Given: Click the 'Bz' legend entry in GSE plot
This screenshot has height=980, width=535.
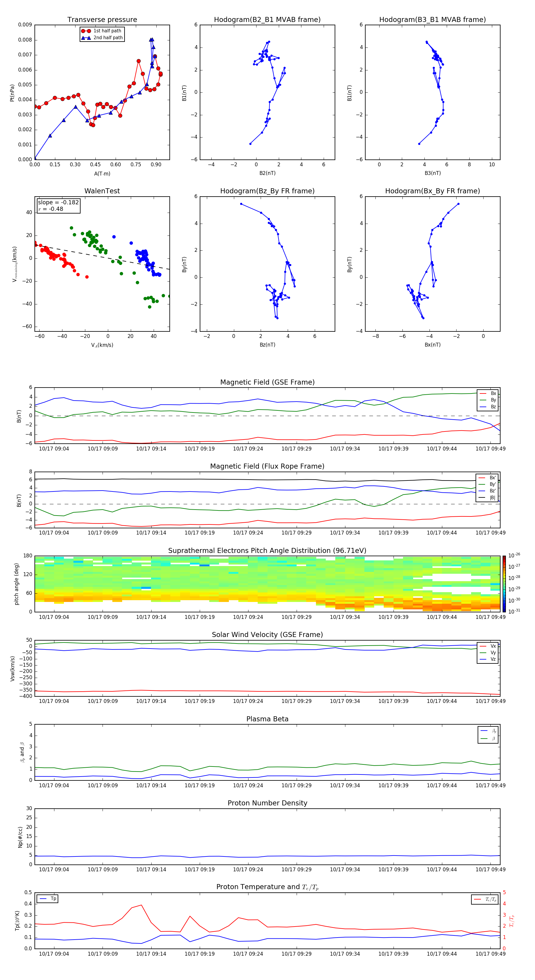Looking at the screenshot, I should 488,407.
